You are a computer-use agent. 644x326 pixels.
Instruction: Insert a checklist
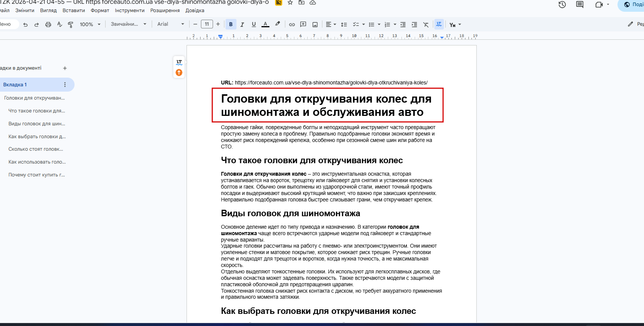(356, 25)
